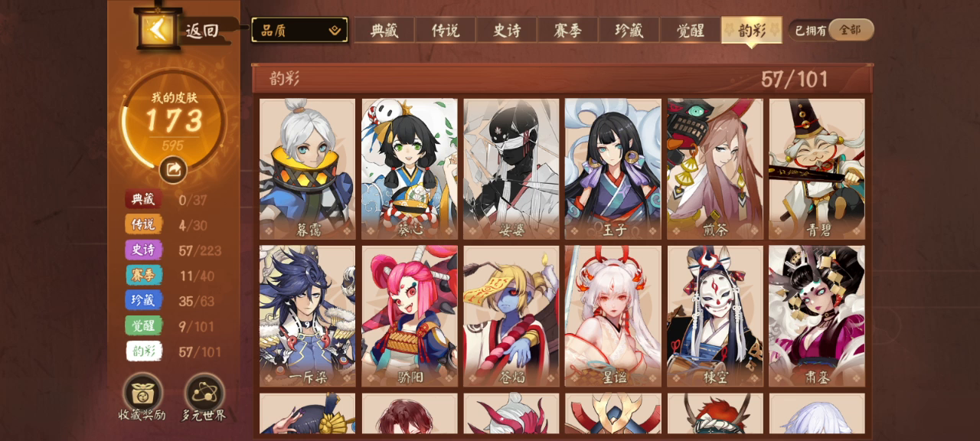
Task: Click the lantern back arrow icon
Action: coord(158,29)
